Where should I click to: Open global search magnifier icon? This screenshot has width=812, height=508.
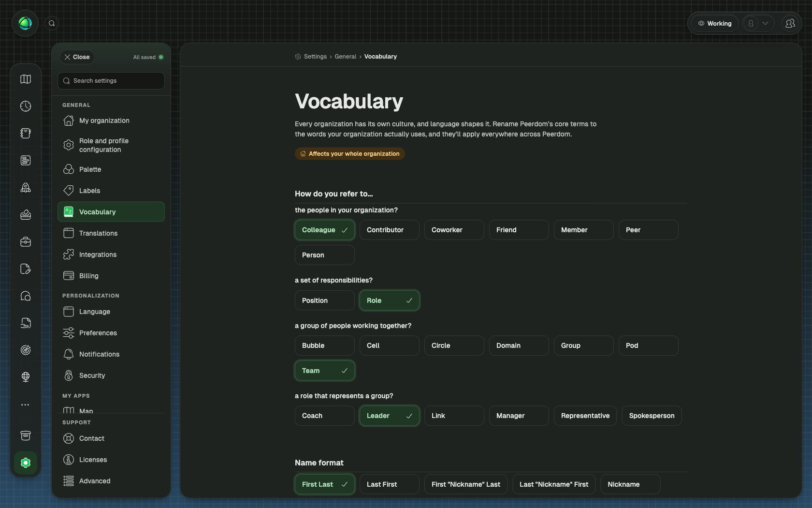coord(52,23)
